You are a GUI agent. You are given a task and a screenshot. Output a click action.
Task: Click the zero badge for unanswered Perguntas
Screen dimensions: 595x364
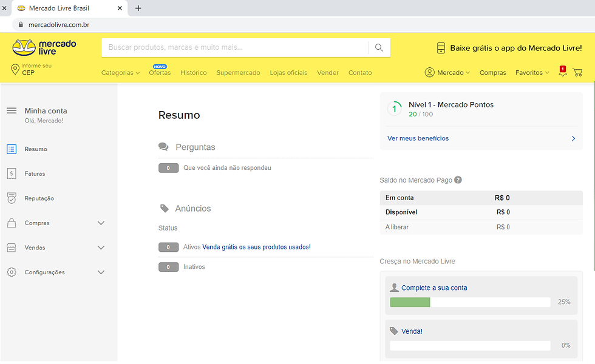tap(169, 168)
